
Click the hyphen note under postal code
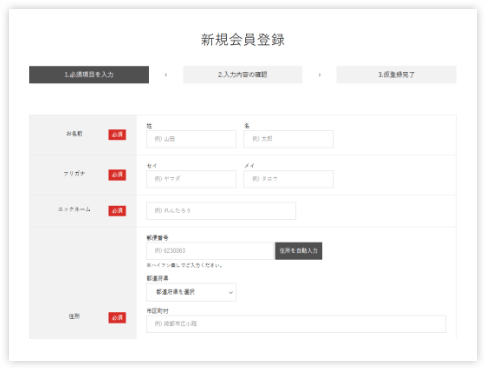tap(185, 265)
